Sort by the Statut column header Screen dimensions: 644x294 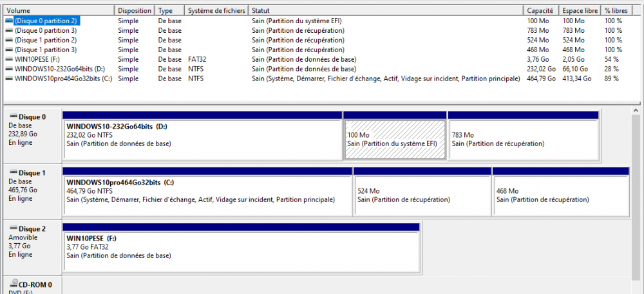386,11
